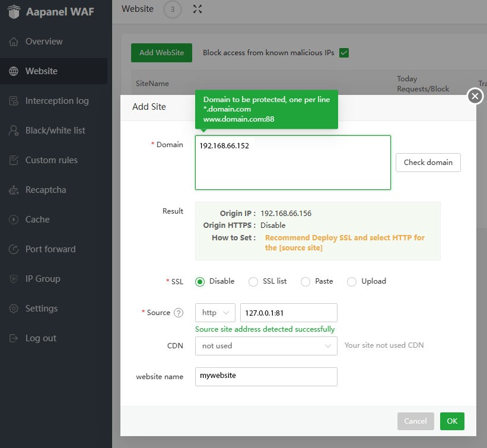Confirm with the green OK button

(x=452, y=421)
